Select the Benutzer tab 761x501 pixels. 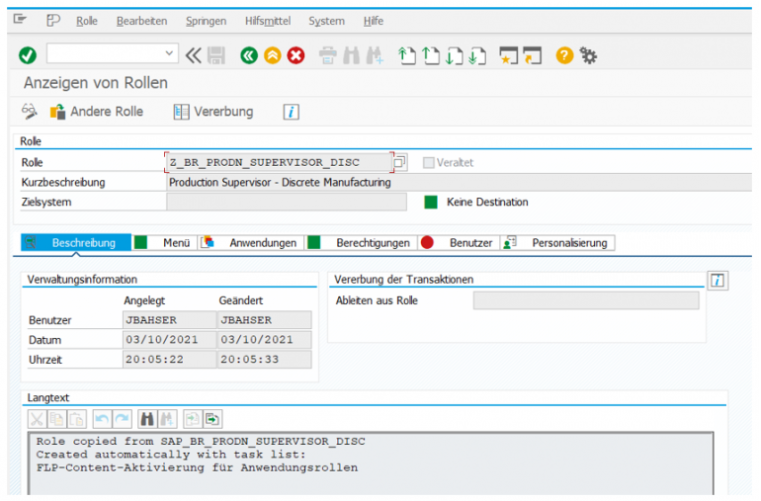470,242
